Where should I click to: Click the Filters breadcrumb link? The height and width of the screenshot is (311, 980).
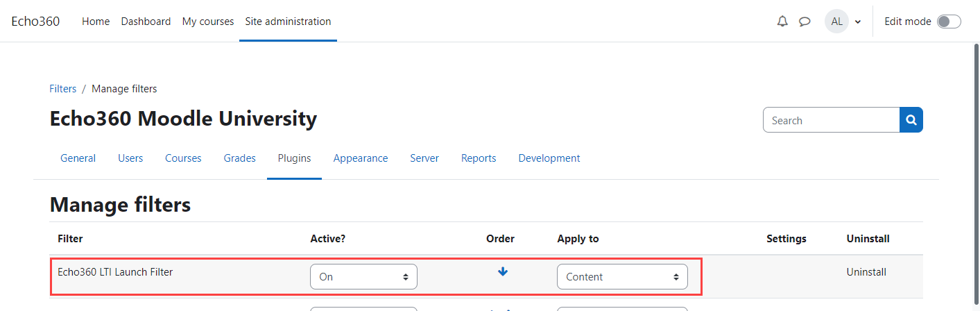point(63,89)
